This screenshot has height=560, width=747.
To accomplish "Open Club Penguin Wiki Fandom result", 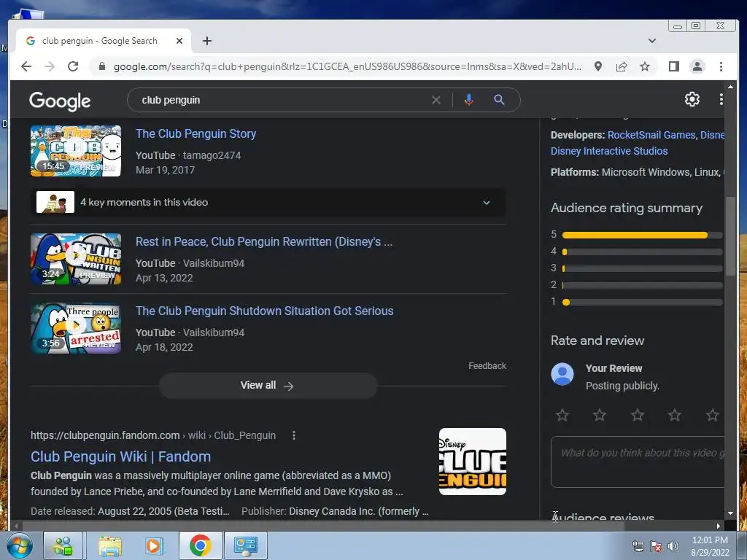I will 120,456.
